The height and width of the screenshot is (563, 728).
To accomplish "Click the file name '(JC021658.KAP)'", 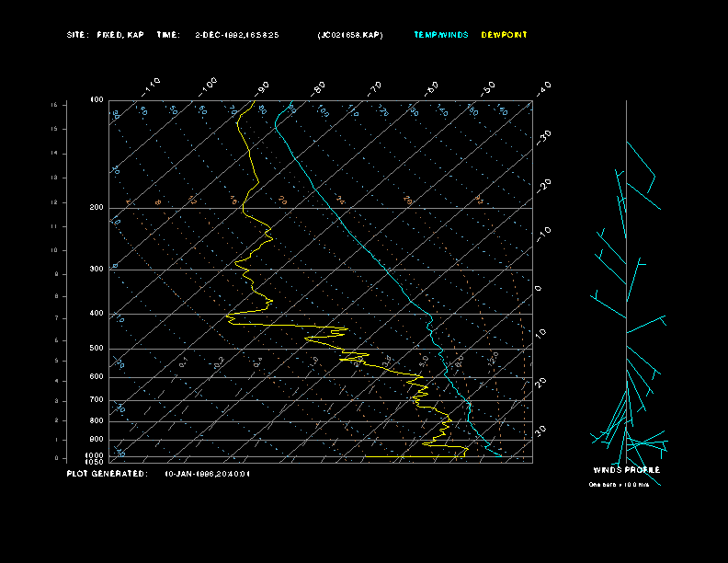I will click(350, 35).
